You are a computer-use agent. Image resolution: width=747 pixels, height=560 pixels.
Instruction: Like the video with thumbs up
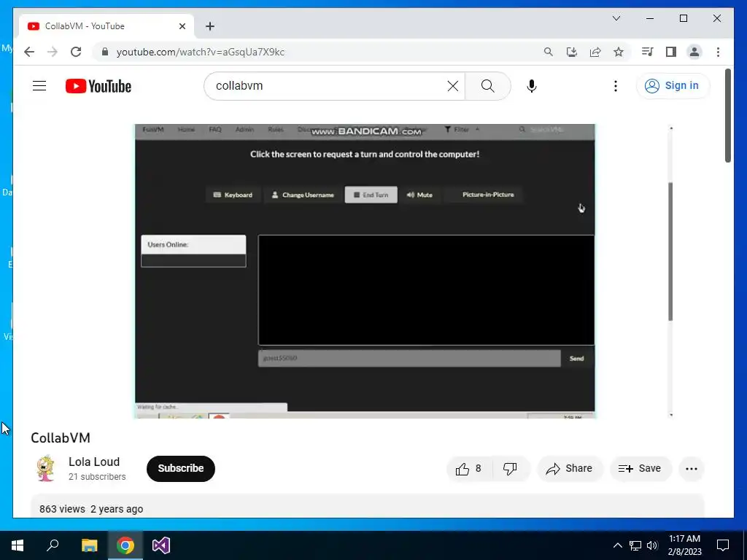(x=469, y=469)
